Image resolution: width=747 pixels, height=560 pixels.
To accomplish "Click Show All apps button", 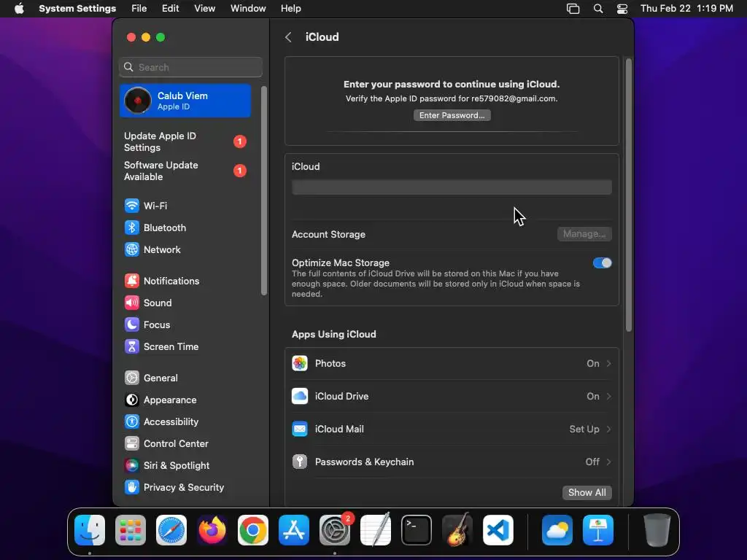I will pos(587,492).
